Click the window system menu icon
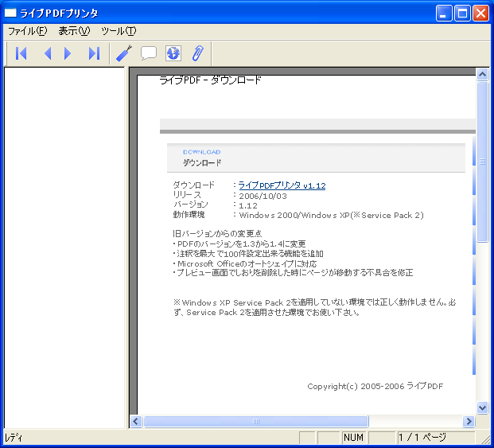The image size is (494, 448). (10, 13)
